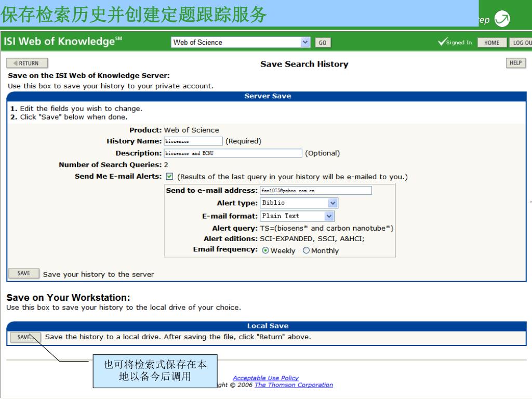Select Monthly email frequency
The width and height of the screenshot is (532, 399).
pyautogui.click(x=306, y=250)
